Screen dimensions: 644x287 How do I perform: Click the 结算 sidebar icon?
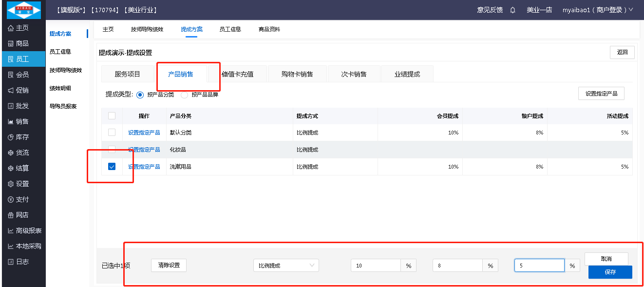(11, 169)
